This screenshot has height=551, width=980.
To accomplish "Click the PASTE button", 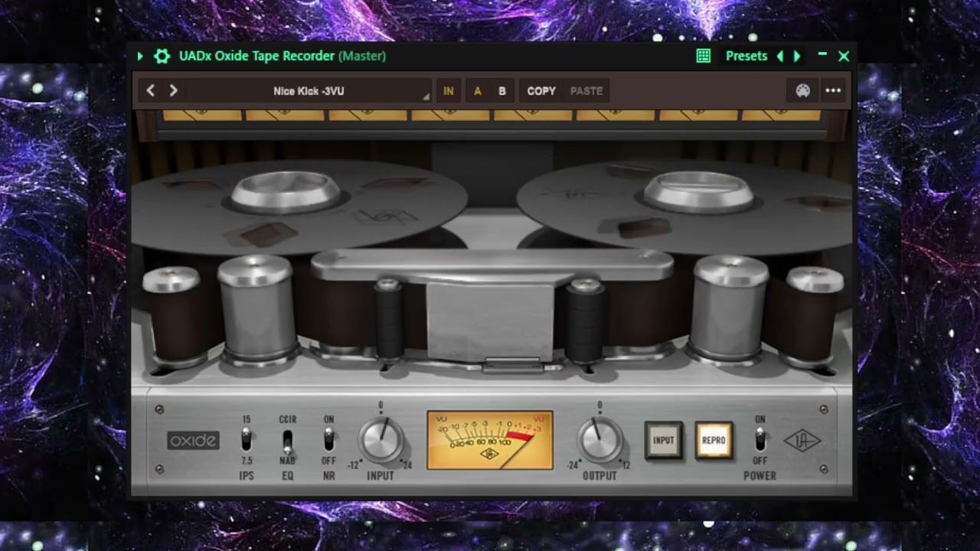I will click(x=586, y=91).
